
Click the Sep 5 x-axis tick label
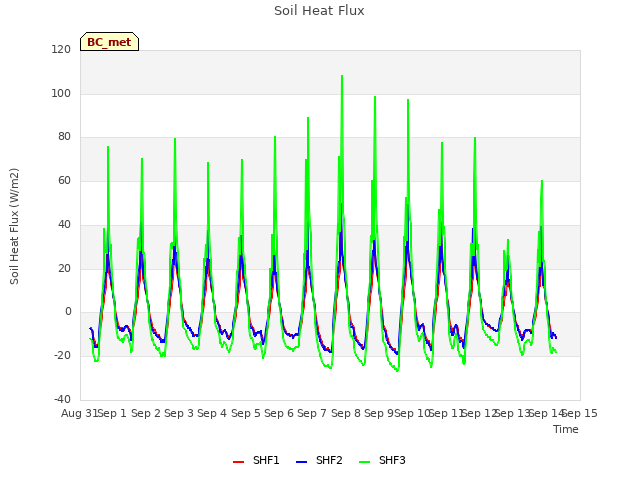click(x=246, y=413)
